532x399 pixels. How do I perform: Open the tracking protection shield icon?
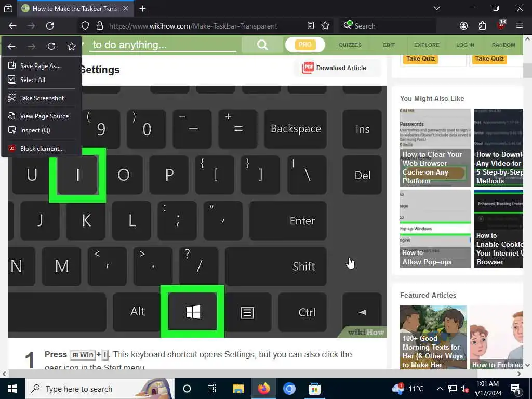(x=85, y=26)
